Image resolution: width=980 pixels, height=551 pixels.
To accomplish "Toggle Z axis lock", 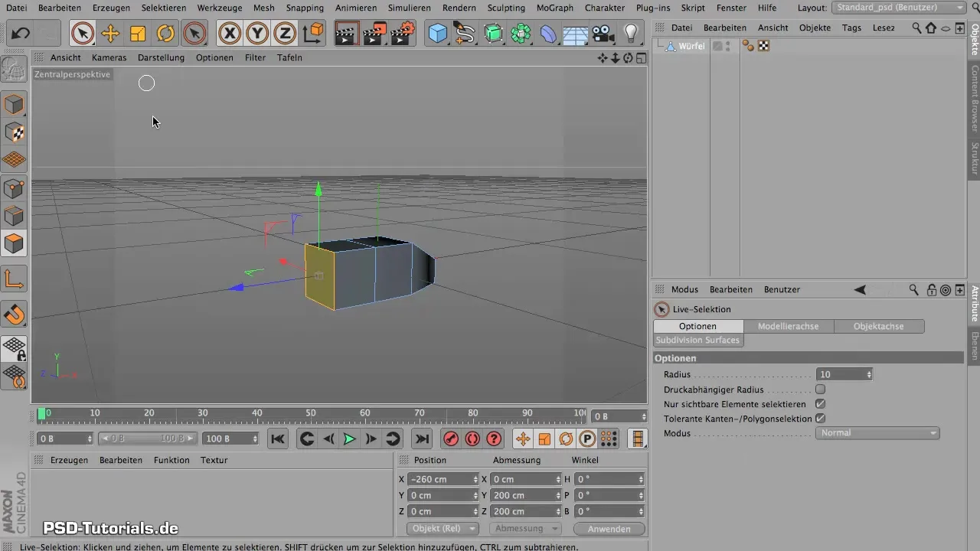I will click(285, 34).
